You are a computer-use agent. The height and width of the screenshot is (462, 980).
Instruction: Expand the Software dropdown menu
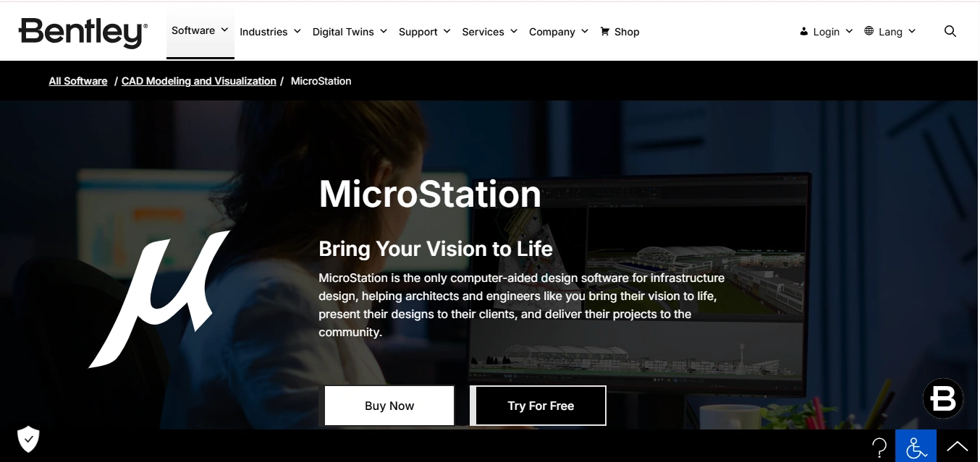click(200, 30)
